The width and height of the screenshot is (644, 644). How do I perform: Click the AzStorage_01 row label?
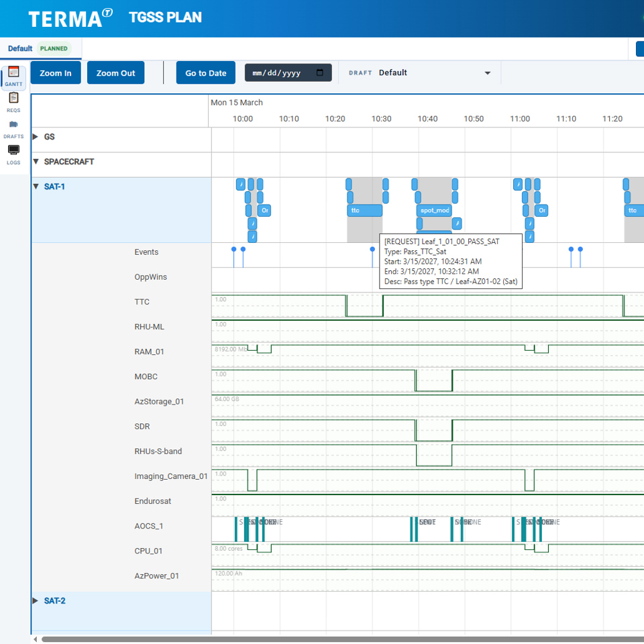(x=159, y=402)
